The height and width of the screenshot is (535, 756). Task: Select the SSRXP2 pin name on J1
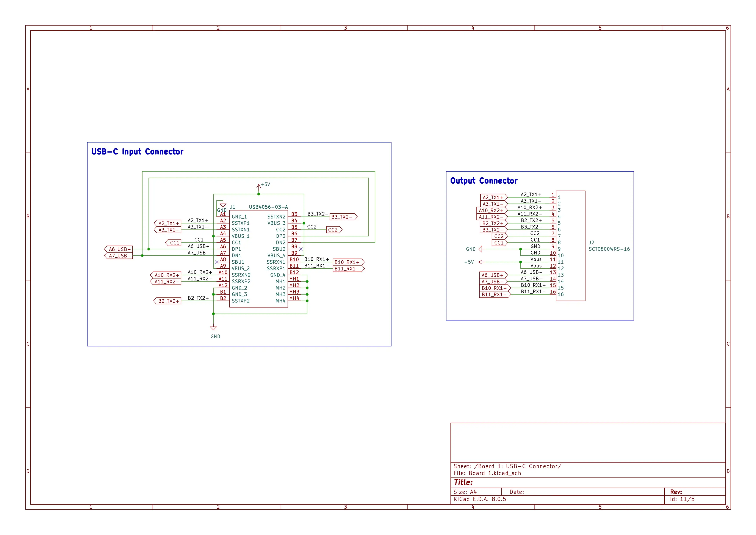point(241,281)
